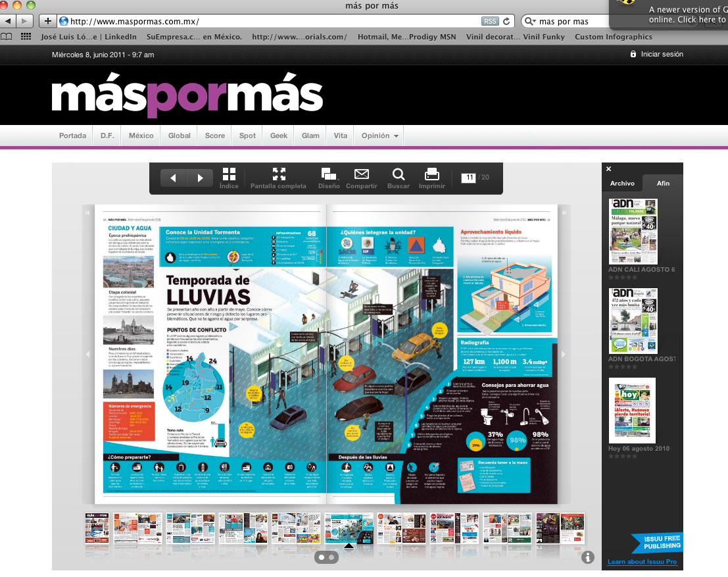The height and width of the screenshot is (577, 728).
Task: Click the info icon below viewer
Action: [x=588, y=557]
